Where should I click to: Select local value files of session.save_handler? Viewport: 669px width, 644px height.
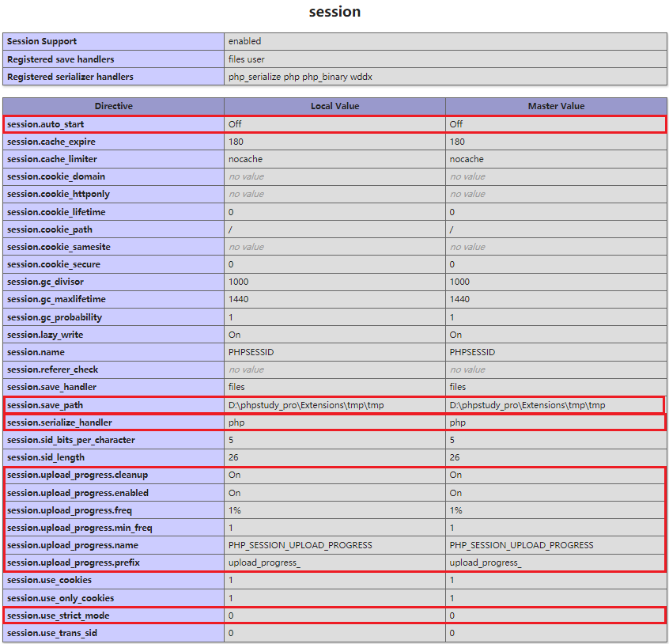click(x=236, y=387)
